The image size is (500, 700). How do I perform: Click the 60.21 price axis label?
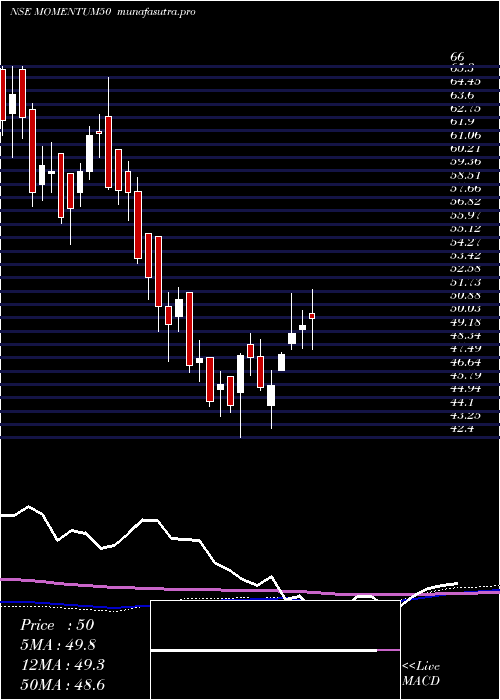pyautogui.click(x=465, y=149)
